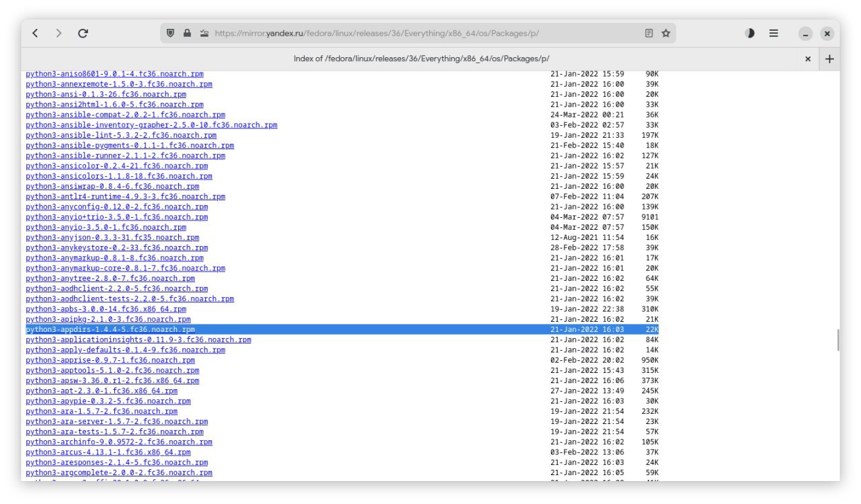The height and width of the screenshot is (504, 861).
Task: Open the site permissions icon in address bar
Action: click(x=204, y=33)
